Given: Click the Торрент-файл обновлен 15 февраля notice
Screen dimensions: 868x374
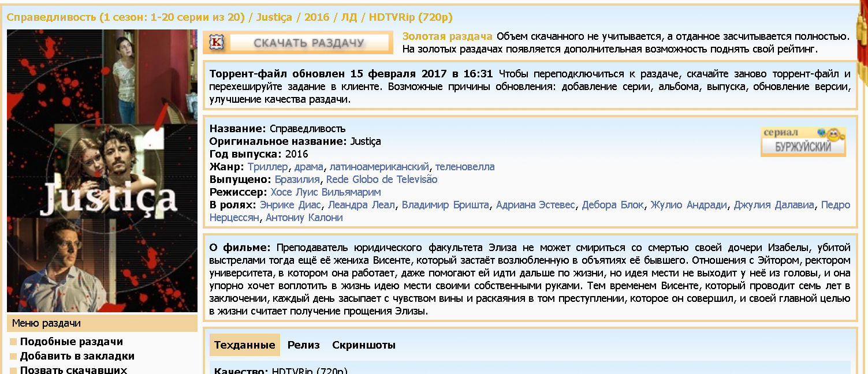Looking at the screenshot, I should [x=351, y=74].
